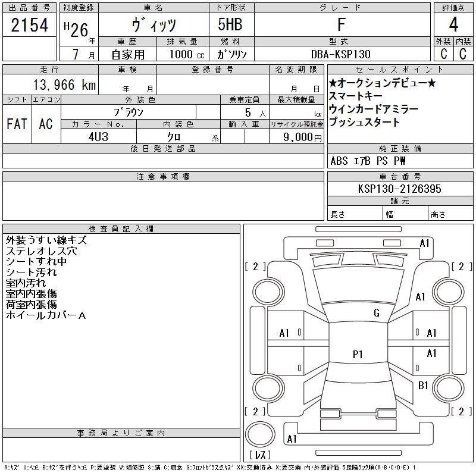Select the A1 mark on the rear bumper
476x476 pixels.
(x=292, y=439)
